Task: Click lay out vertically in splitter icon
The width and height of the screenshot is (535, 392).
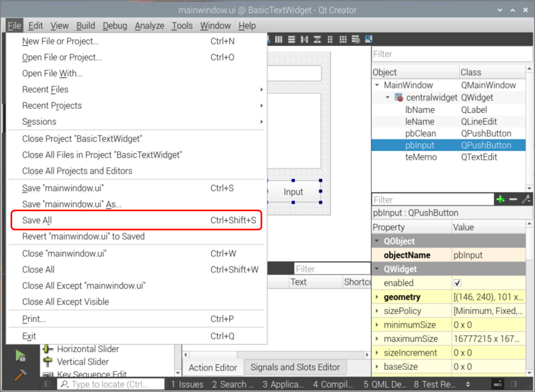Action: click(x=317, y=39)
